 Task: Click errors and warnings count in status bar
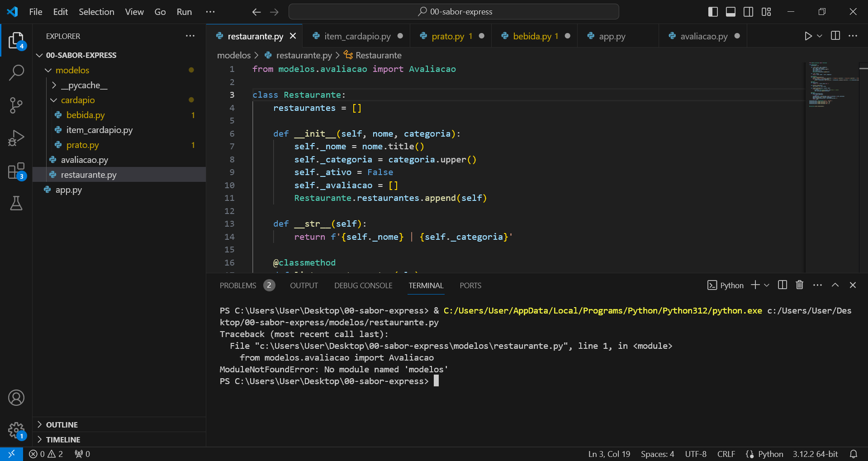pyautogui.click(x=46, y=454)
